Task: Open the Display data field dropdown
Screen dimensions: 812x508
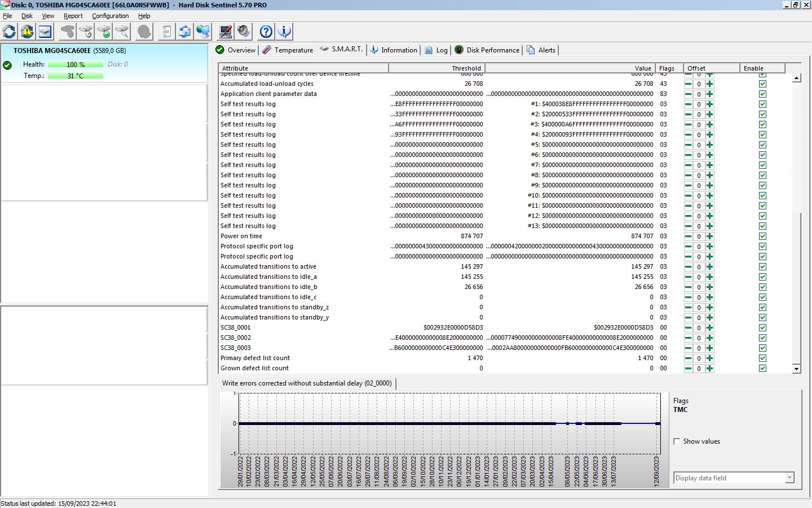Action: (x=789, y=478)
